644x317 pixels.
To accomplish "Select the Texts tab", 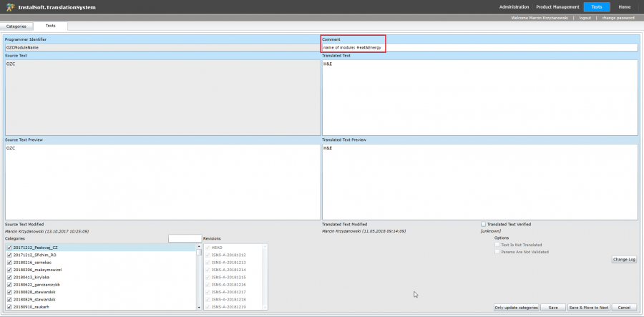I will tap(50, 26).
